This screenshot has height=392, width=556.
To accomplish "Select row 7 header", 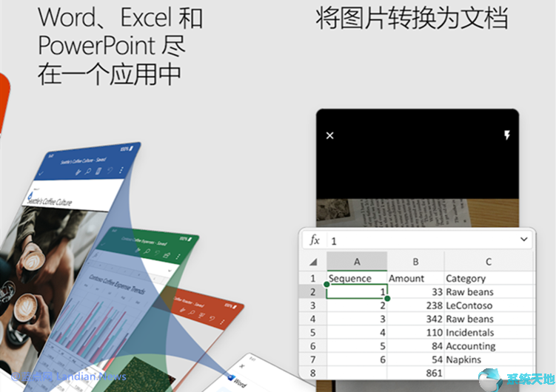I will 312,359.
